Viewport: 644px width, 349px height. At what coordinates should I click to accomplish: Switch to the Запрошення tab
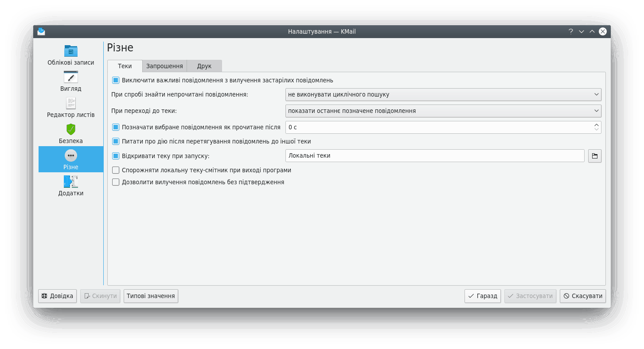pyautogui.click(x=164, y=66)
